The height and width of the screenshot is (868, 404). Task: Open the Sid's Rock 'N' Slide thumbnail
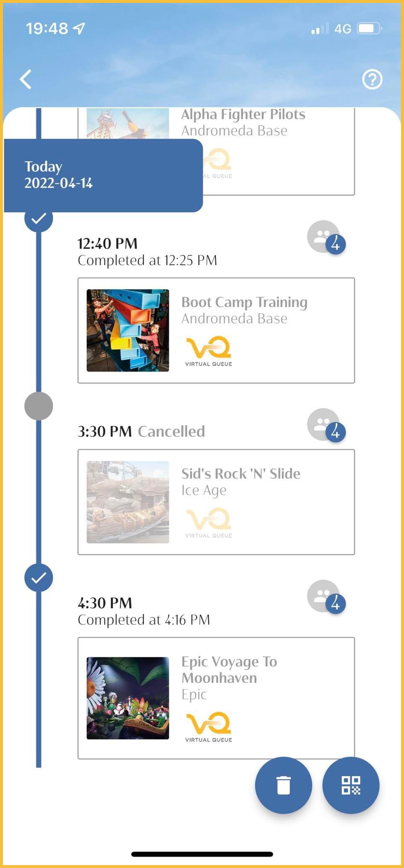click(128, 502)
